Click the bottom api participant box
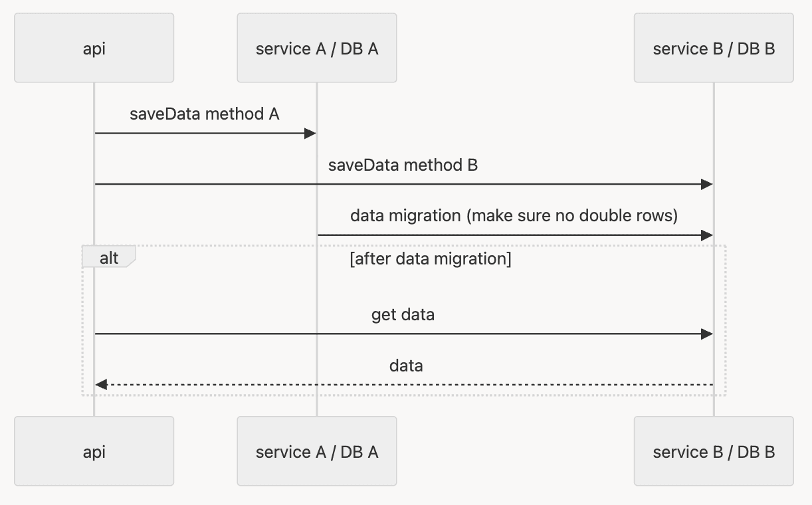812x505 pixels. tap(94, 452)
